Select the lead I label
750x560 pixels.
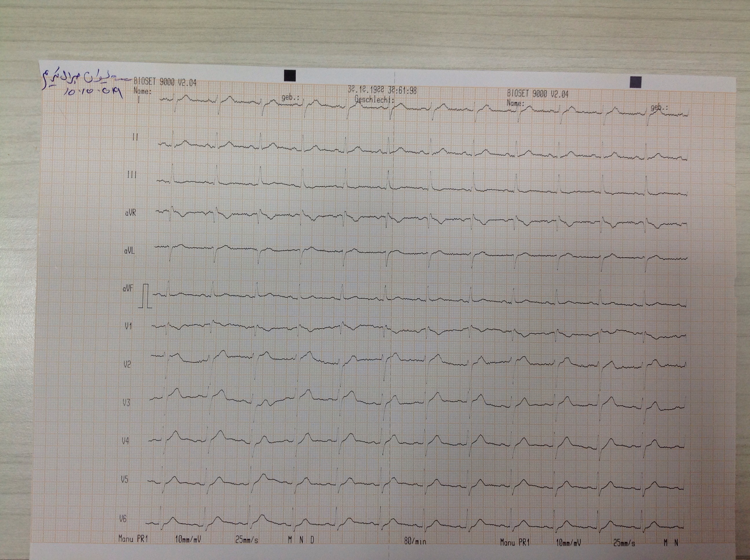click(x=138, y=99)
